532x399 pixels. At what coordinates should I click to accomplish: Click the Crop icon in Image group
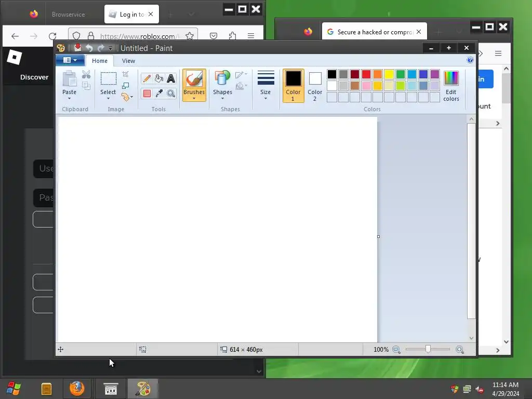point(126,74)
